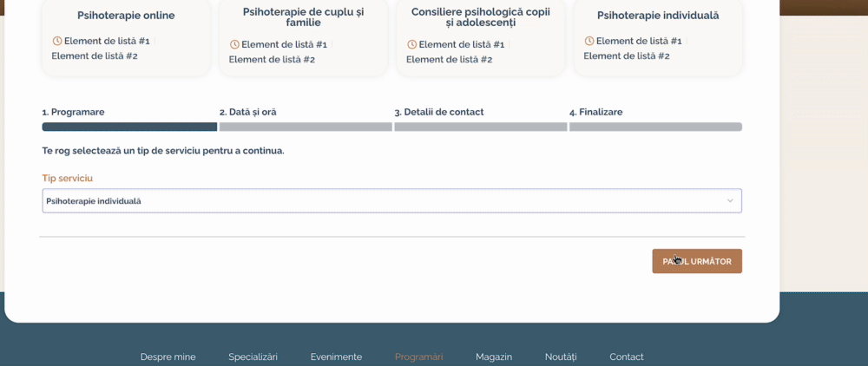Click clock icon in Psihoterapie online card
Viewport: 868px width, 366px height.
point(57,41)
